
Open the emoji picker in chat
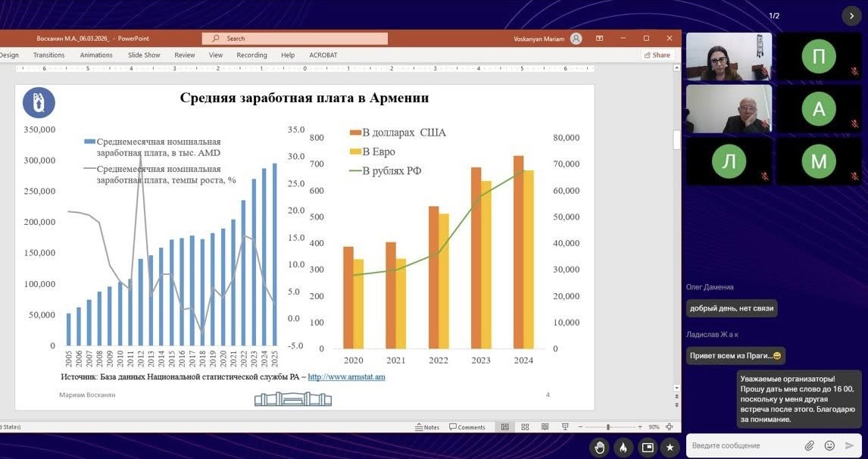829,445
